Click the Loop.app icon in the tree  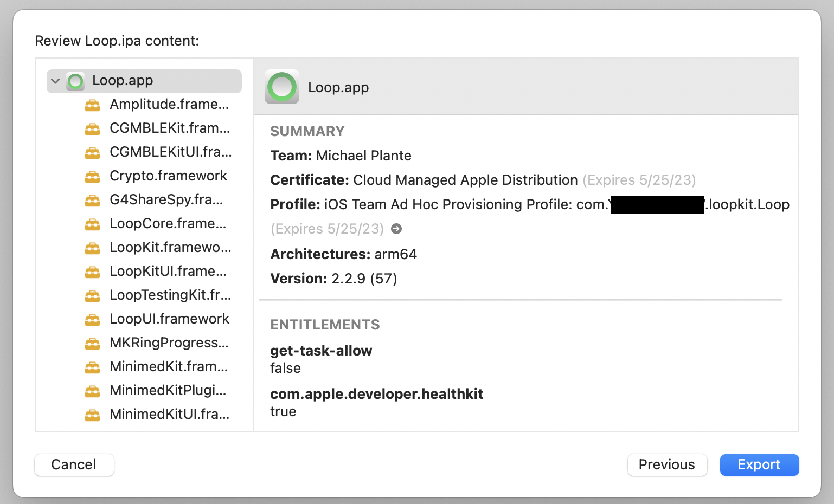click(x=75, y=81)
